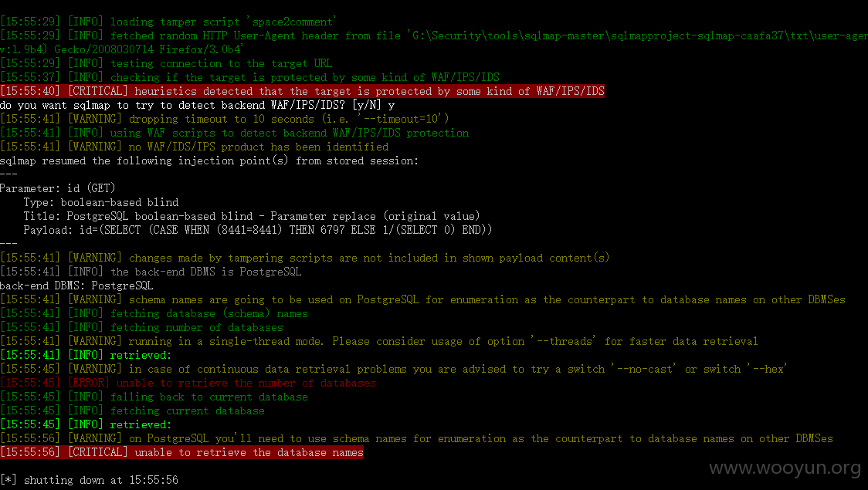
Task: Click "fetching number of databases" line
Action: point(142,327)
